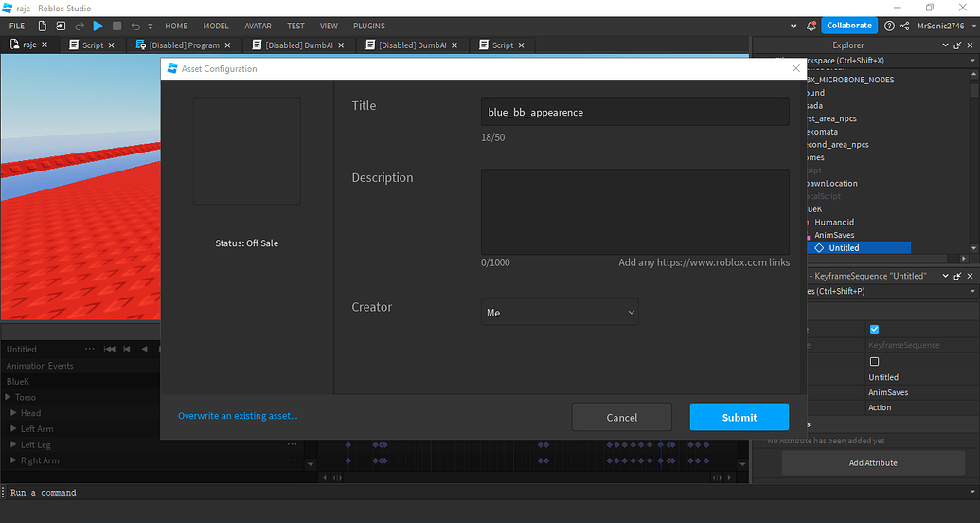Expand the Head track
The height and width of the screenshot is (523, 980).
click(14, 413)
